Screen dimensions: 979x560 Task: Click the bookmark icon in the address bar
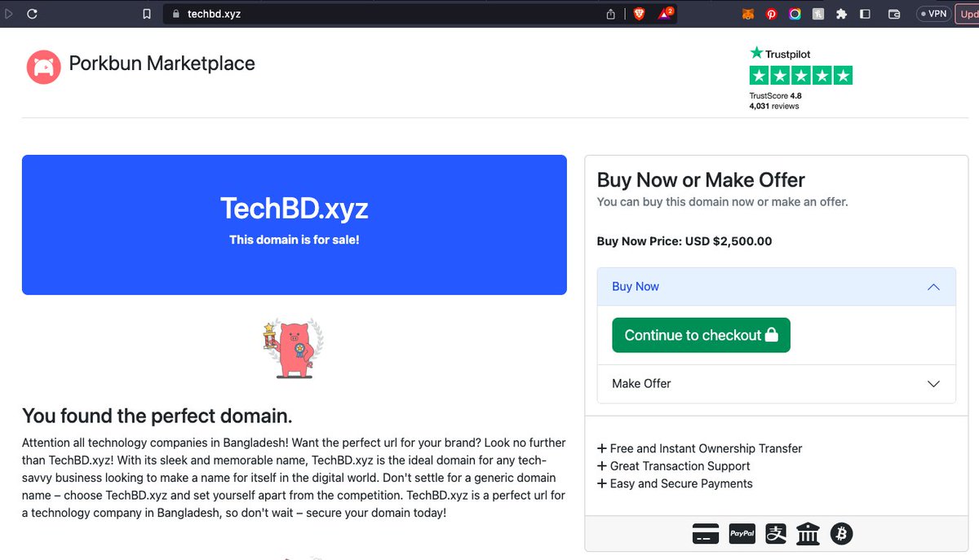click(147, 14)
